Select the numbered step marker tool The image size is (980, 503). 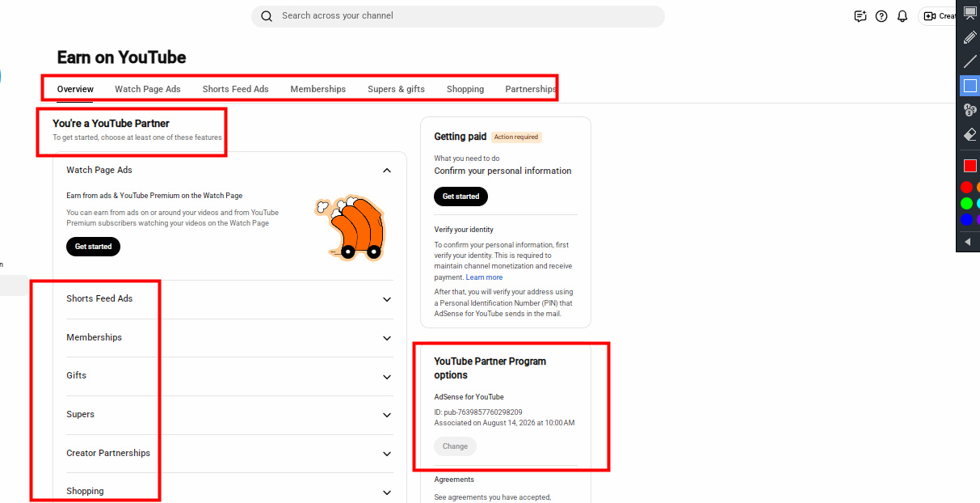coord(970,110)
